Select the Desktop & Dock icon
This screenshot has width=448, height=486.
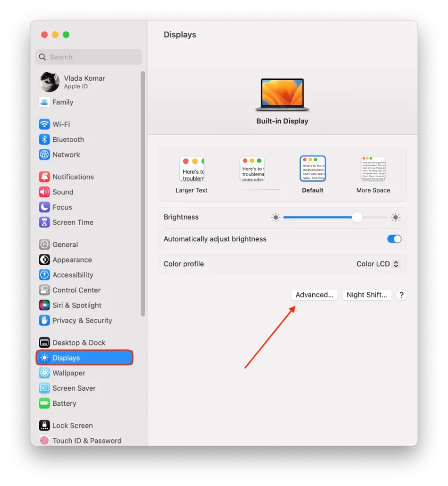pyautogui.click(x=44, y=343)
